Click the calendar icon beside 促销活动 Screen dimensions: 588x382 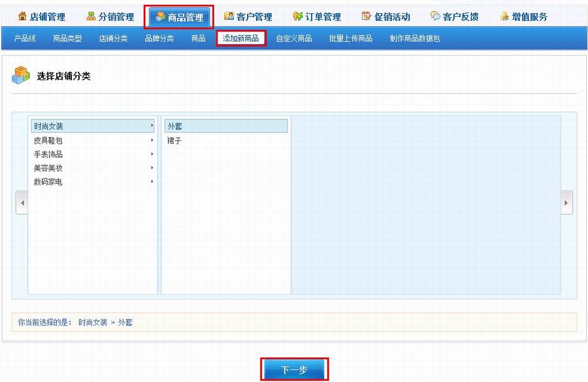(x=367, y=16)
